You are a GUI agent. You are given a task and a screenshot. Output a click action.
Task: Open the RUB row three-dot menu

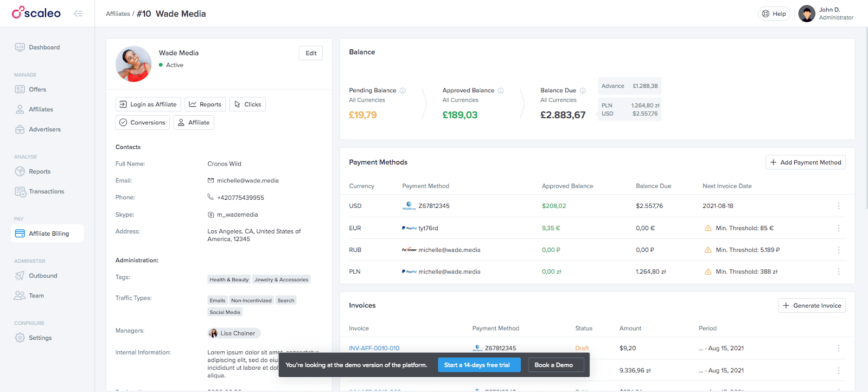(x=838, y=250)
